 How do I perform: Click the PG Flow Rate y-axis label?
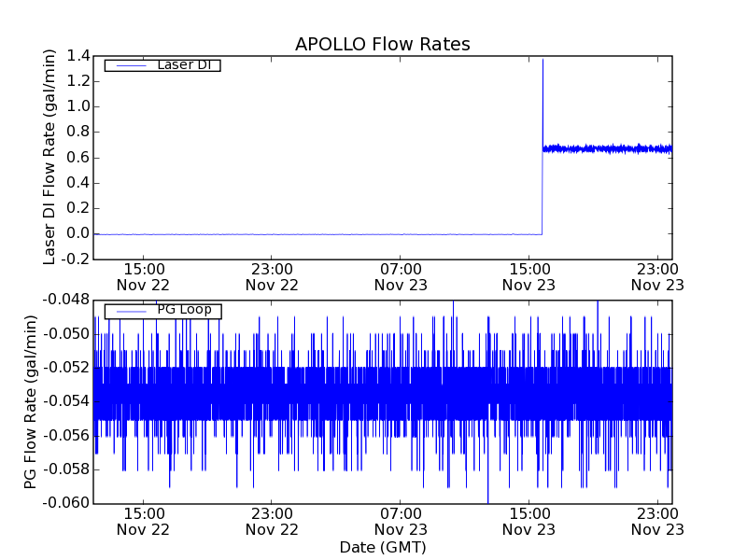point(30,401)
